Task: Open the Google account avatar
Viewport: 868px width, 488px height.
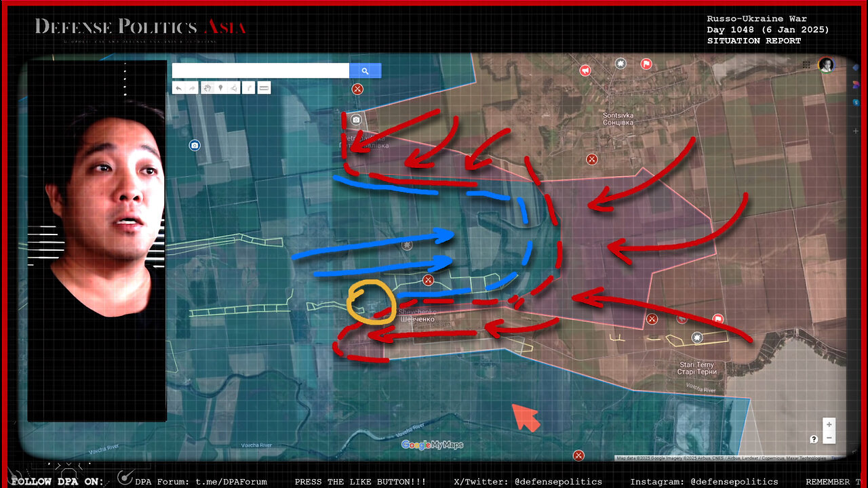Action: 826,65
